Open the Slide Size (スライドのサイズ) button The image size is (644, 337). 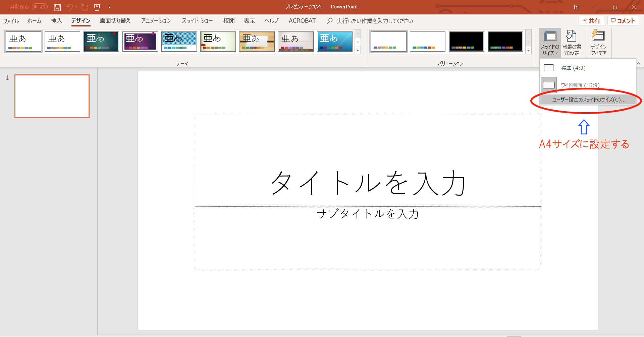click(550, 44)
